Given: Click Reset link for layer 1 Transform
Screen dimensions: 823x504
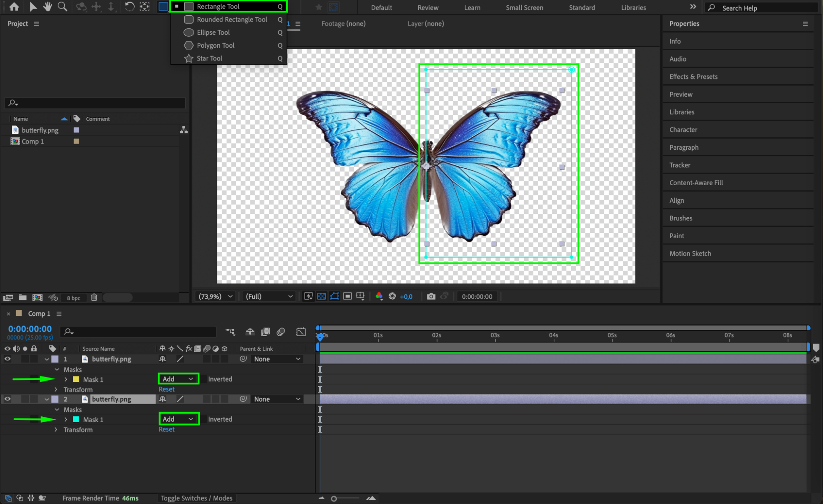Looking at the screenshot, I should 166,389.
